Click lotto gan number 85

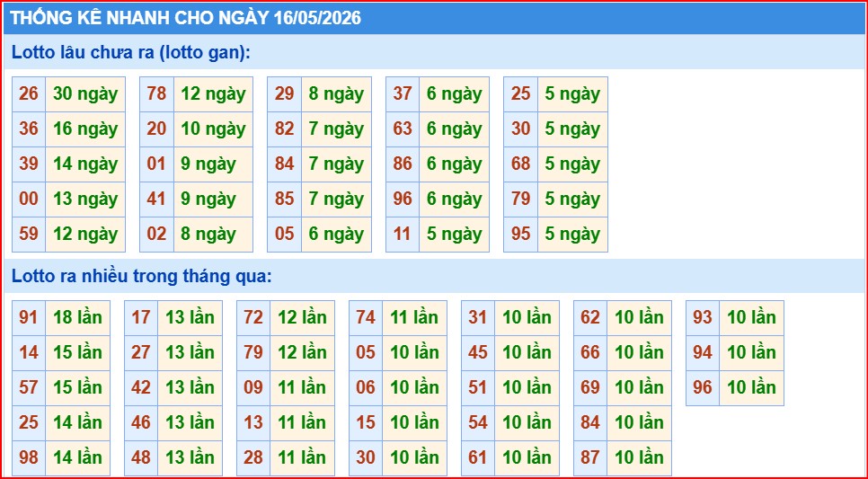tap(285, 199)
